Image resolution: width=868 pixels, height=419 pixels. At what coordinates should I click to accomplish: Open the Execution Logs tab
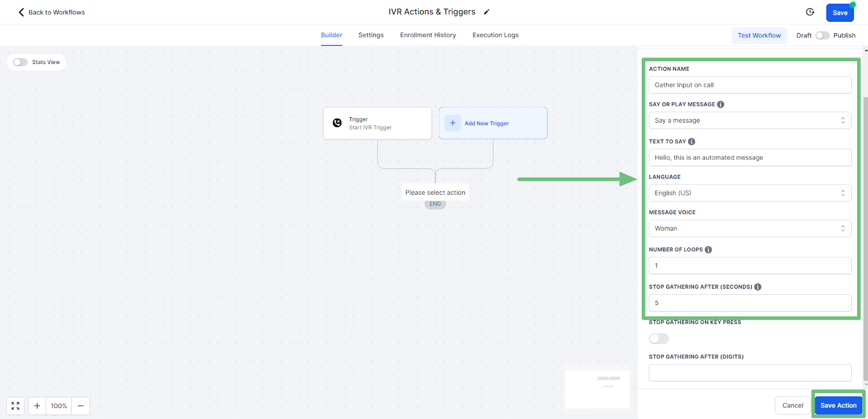[x=495, y=35]
